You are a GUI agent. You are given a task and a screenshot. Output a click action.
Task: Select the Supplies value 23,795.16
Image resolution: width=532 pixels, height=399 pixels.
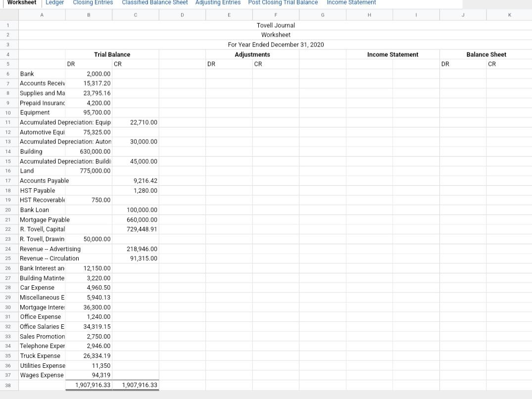(89, 93)
